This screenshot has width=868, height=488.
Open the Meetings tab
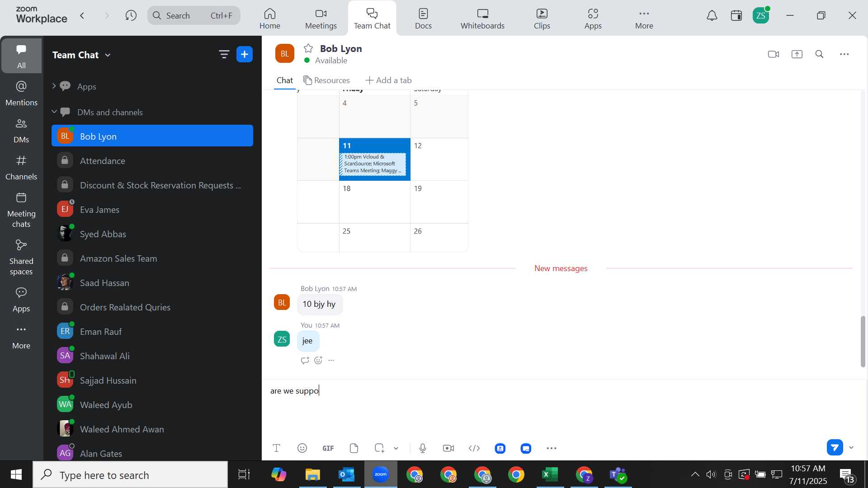pyautogui.click(x=321, y=19)
